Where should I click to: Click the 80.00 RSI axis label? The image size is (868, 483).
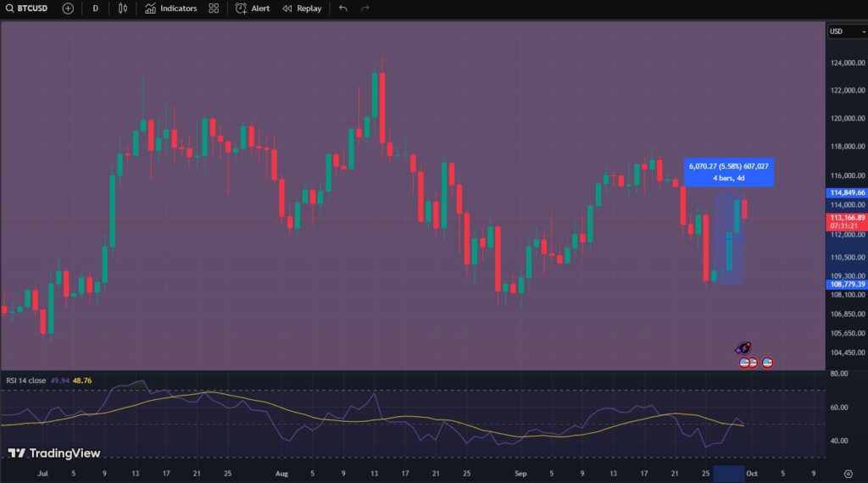pos(839,374)
